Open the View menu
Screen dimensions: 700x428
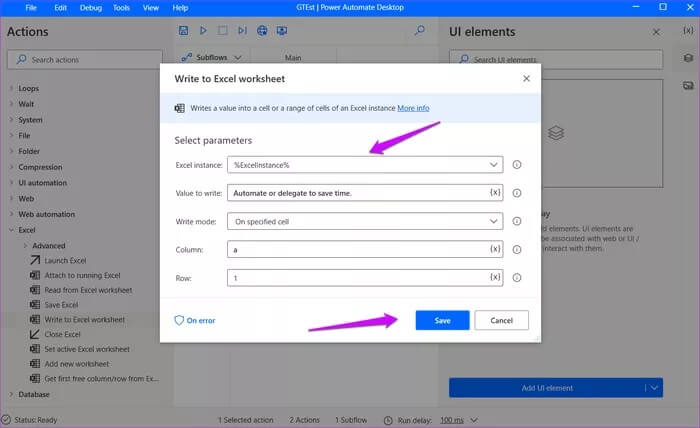[x=151, y=8]
